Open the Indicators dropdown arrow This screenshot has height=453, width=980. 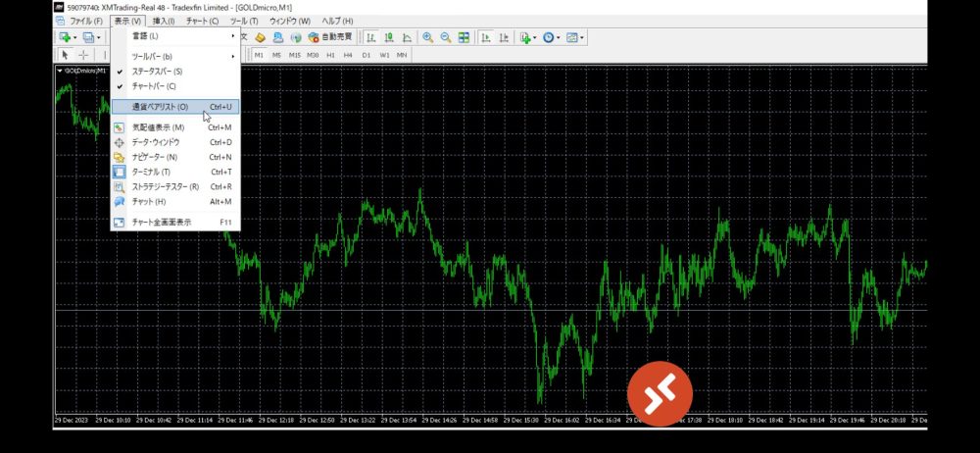coord(535,37)
